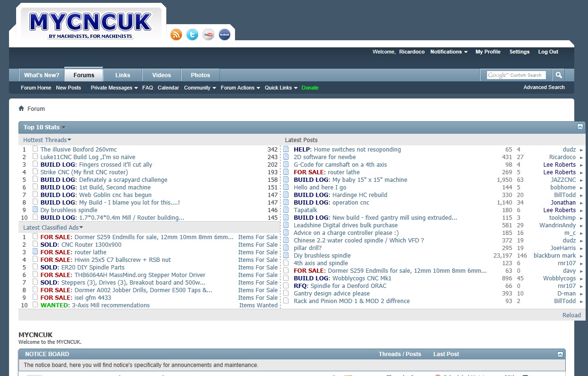Click the search magnifier button
The width and height of the screenshot is (588, 376).
(x=559, y=75)
